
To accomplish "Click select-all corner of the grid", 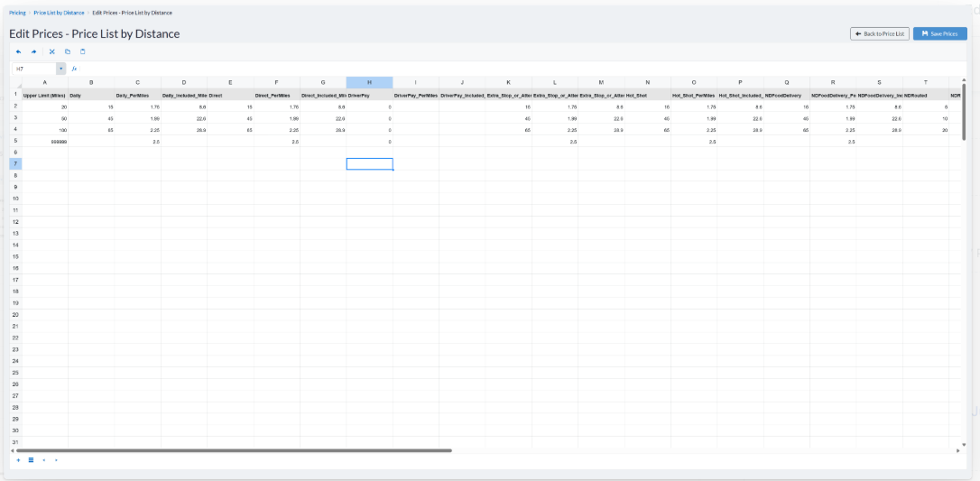I will pos(16,82).
